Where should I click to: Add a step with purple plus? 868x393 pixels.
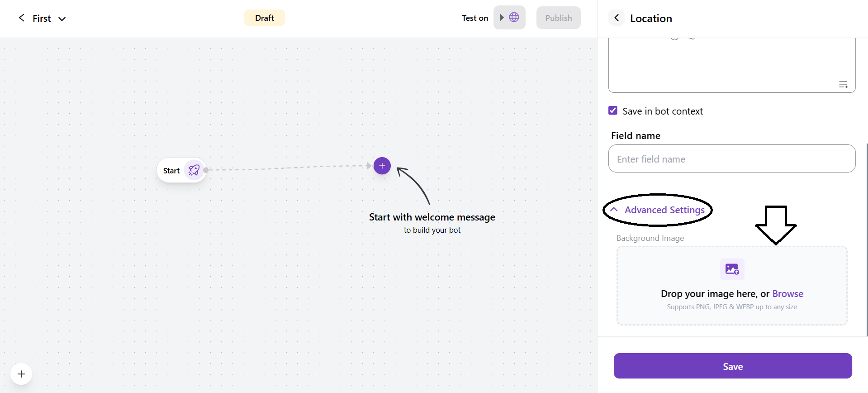(382, 166)
